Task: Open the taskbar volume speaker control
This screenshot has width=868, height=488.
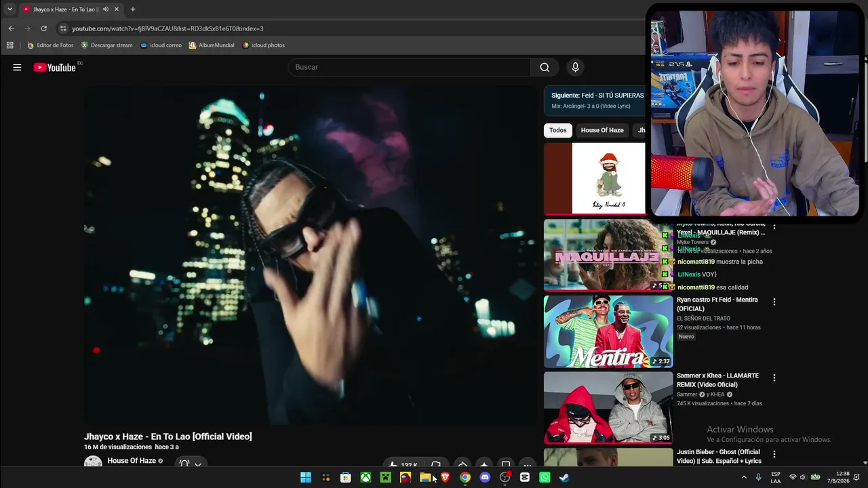Action: click(804, 477)
